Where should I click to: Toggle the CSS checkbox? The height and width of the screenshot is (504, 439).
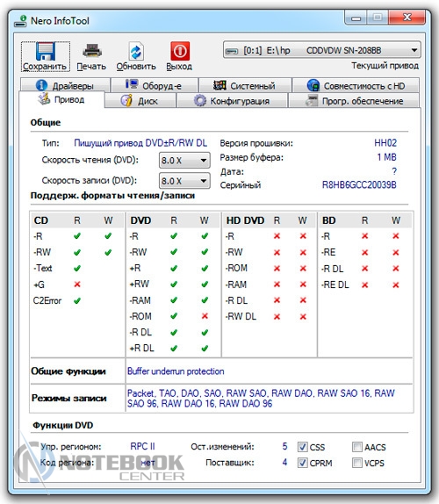pyautogui.click(x=302, y=446)
